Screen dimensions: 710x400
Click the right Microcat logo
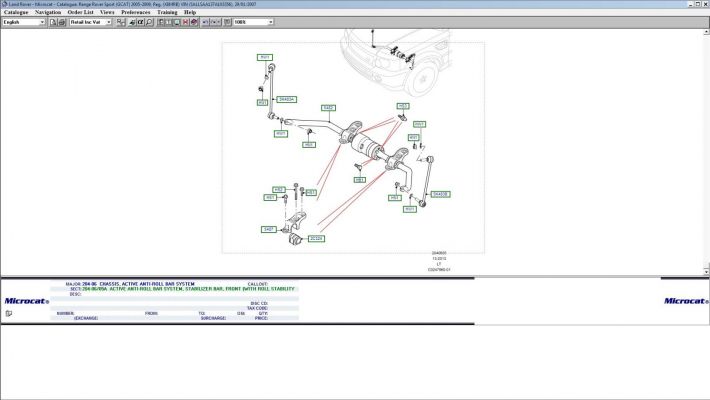686,301
